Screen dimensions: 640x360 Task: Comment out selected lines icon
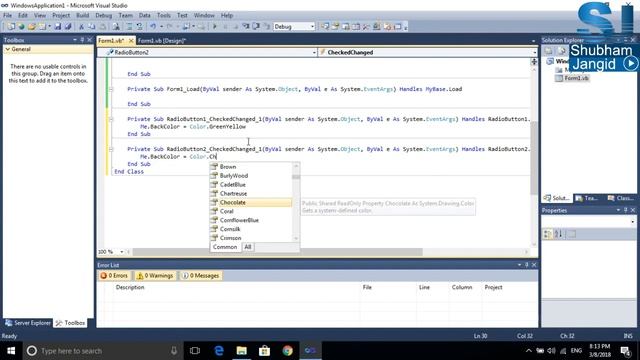(129, 27)
